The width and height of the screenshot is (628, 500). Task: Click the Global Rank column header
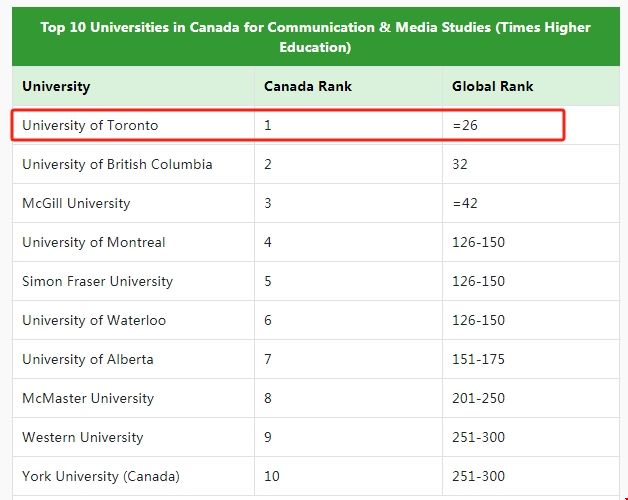492,86
